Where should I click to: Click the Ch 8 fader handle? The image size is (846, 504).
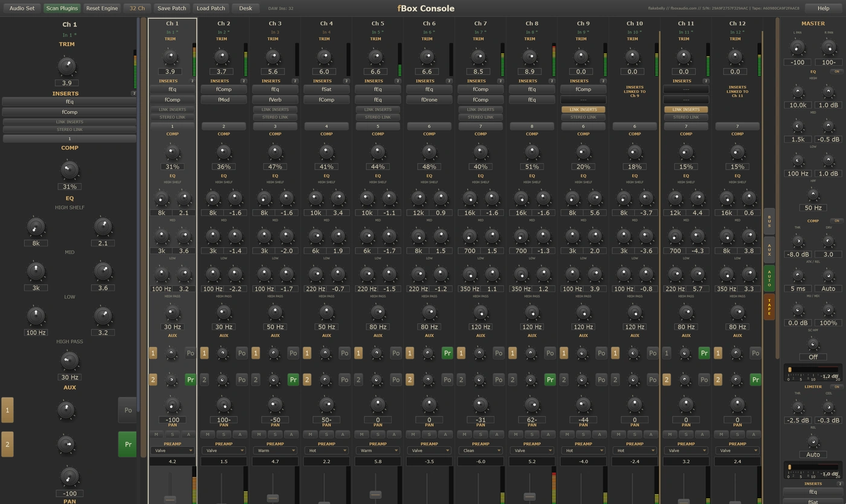[529, 496]
